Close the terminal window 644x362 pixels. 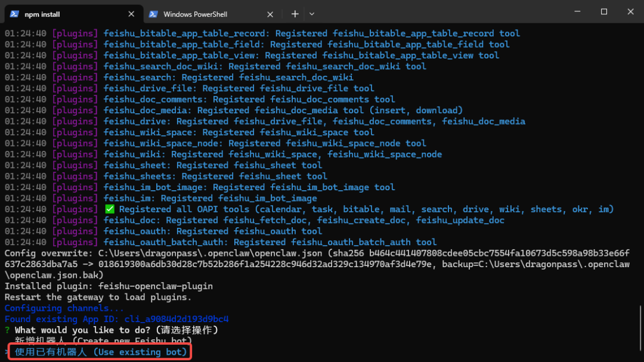(x=630, y=11)
